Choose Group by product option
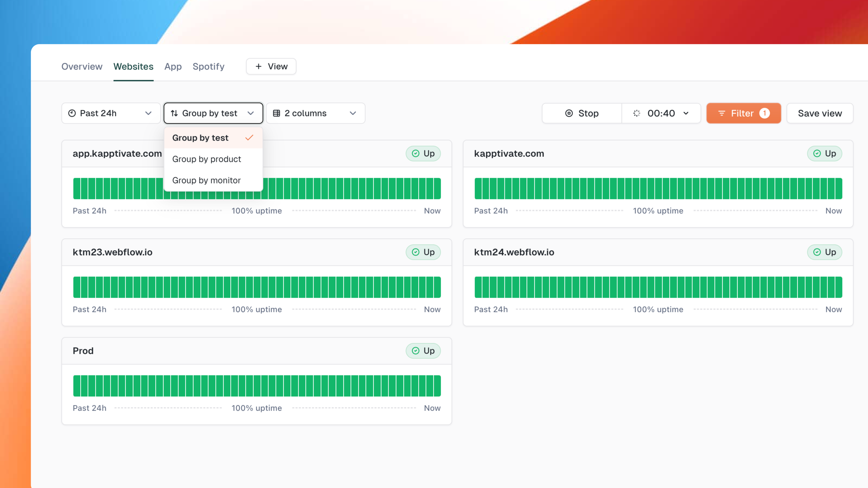The image size is (868, 488). pos(207,159)
